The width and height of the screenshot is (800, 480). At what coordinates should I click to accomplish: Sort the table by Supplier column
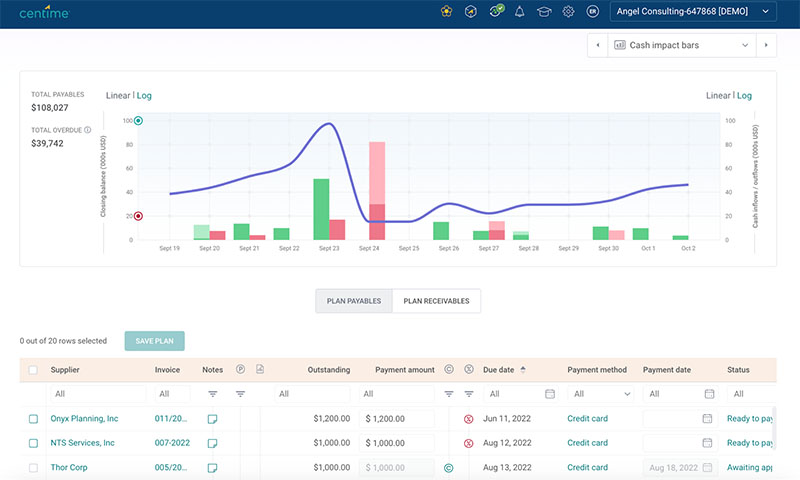click(x=65, y=370)
